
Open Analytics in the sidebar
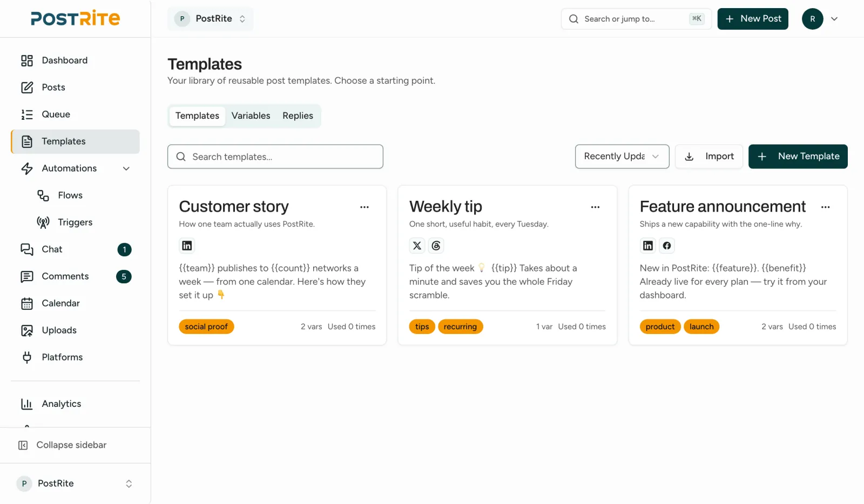(75, 404)
